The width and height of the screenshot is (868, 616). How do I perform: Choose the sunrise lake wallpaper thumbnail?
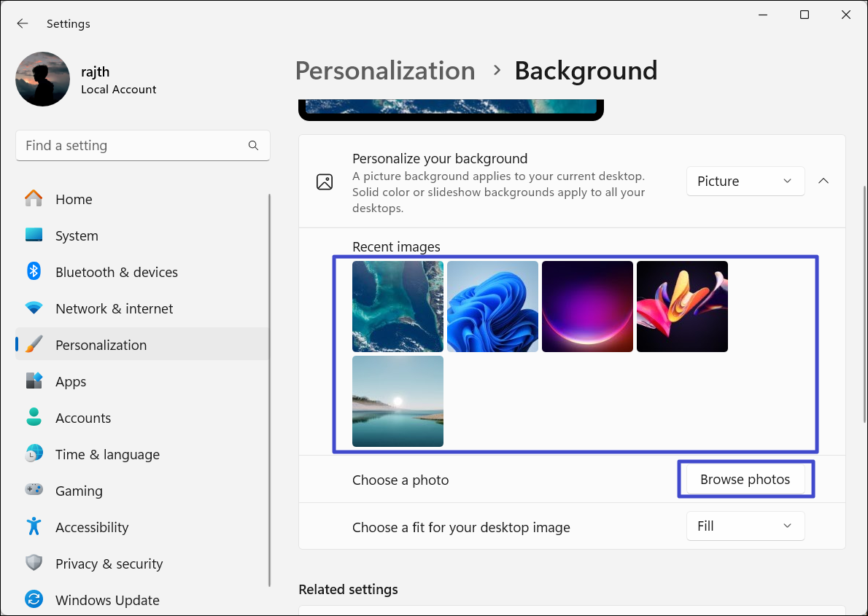coord(398,401)
